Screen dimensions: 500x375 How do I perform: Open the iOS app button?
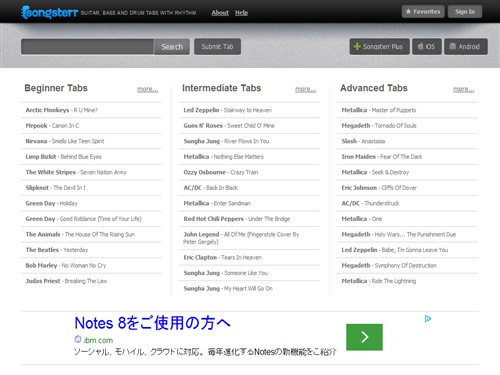[427, 47]
